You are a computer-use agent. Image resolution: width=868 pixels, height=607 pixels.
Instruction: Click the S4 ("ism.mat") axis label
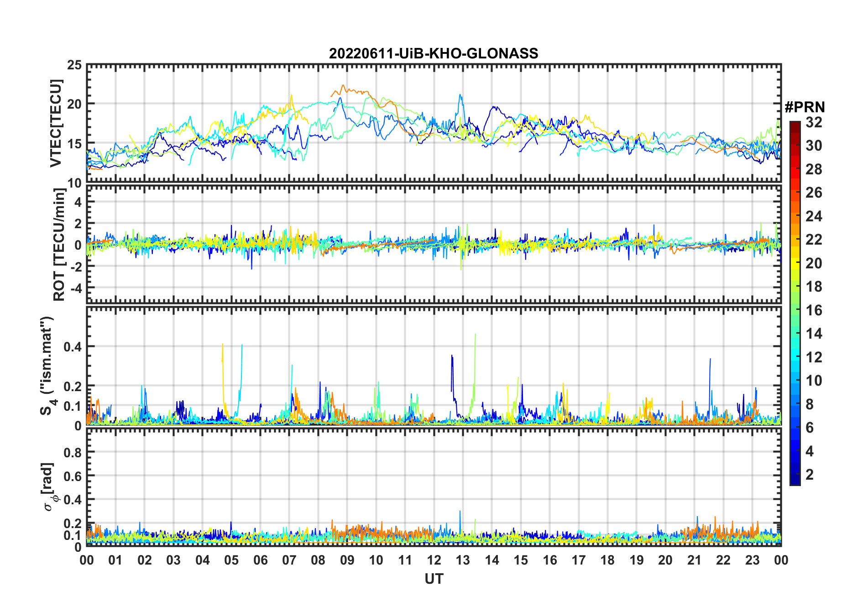pos(47,366)
